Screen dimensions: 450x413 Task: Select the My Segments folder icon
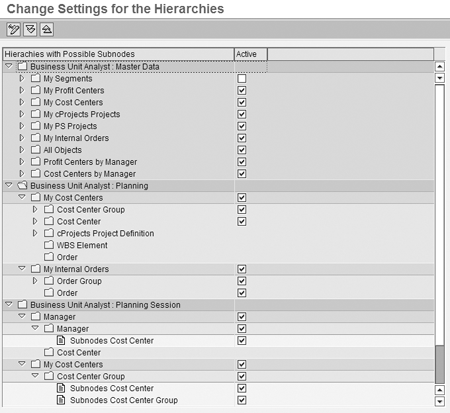pyautogui.click(x=36, y=78)
